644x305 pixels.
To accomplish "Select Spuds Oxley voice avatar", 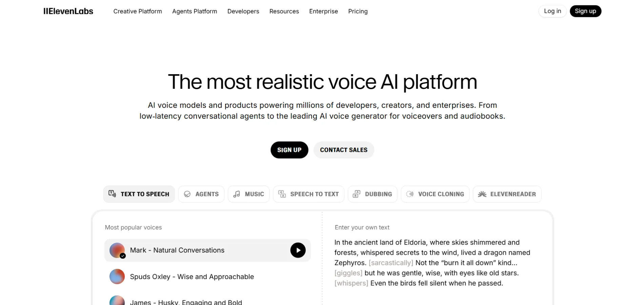I will point(117,277).
